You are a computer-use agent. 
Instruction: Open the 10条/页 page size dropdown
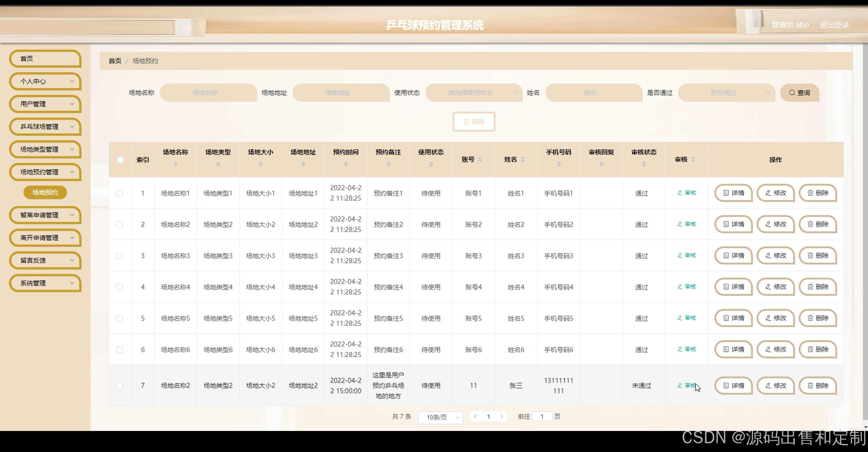point(440,417)
